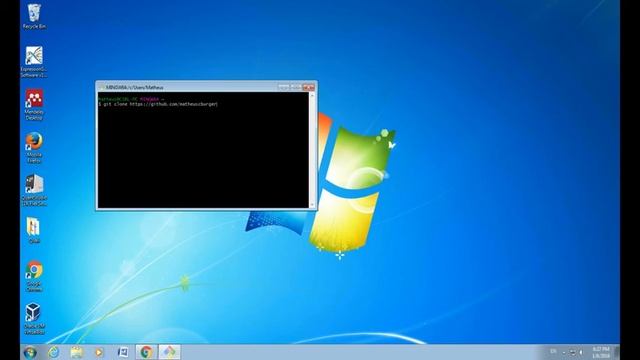Click the terminal scrollbar down arrow
The image size is (640, 360).
click(313, 205)
